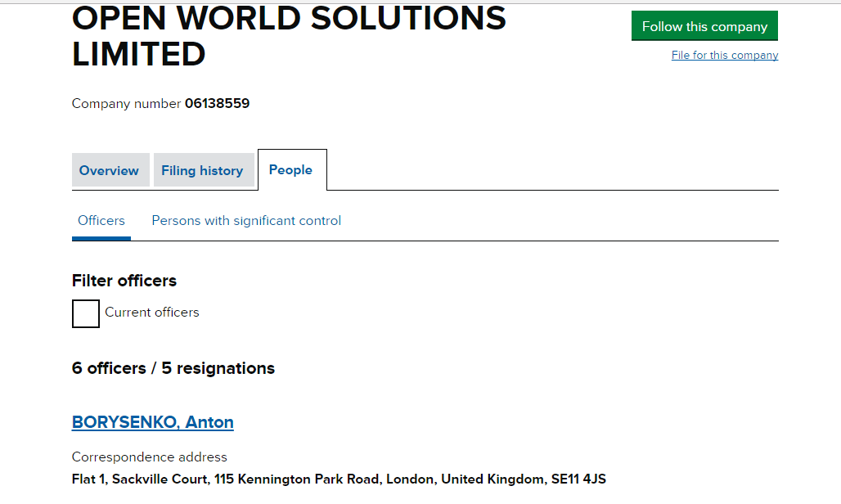
Task: Show Persons with significant control
Action: 246,221
